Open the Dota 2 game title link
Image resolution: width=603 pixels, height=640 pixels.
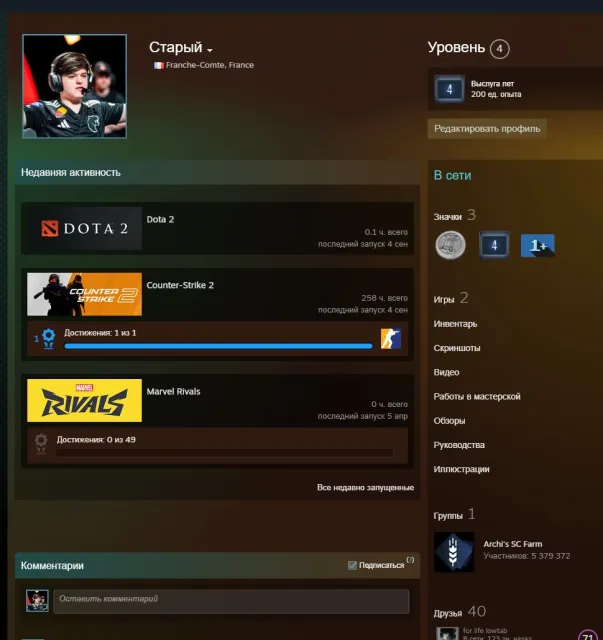[x=160, y=219]
